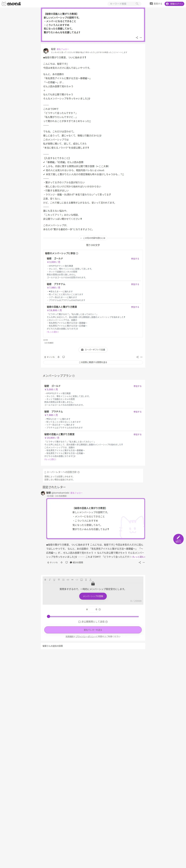Click 登録/ログイン button in the header
The image size is (186, 868).
click(175, 4)
